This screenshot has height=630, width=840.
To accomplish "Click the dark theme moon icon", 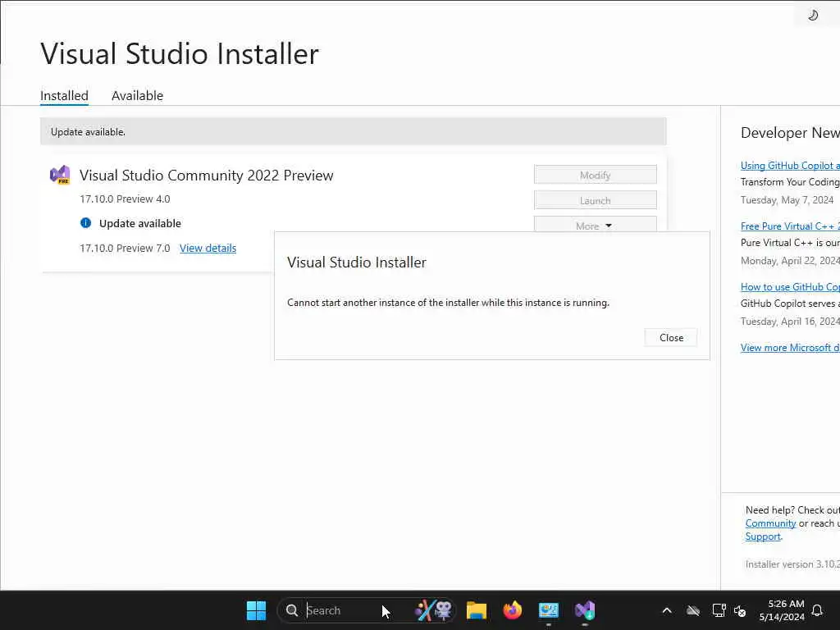I will coord(813,15).
